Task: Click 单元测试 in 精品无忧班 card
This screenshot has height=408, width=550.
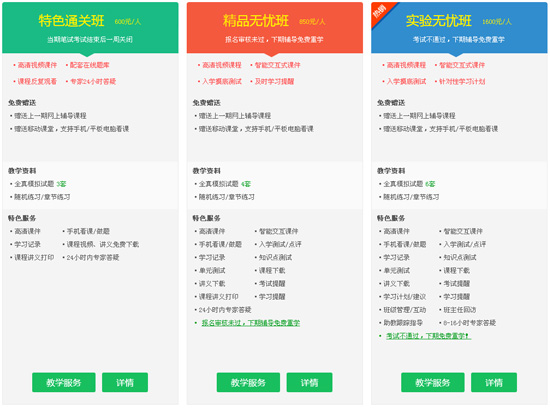Action: pyautogui.click(x=212, y=270)
